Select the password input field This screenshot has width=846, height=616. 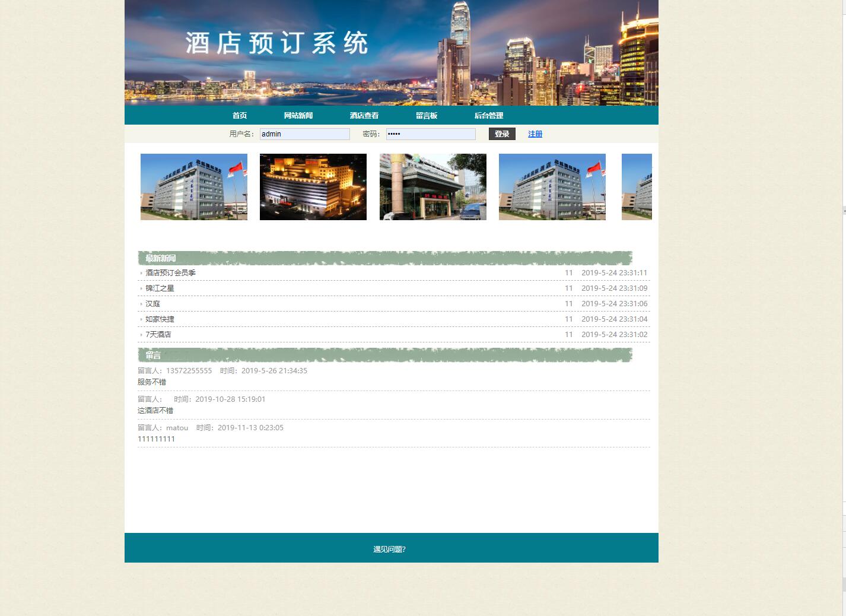[x=431, y=134]
